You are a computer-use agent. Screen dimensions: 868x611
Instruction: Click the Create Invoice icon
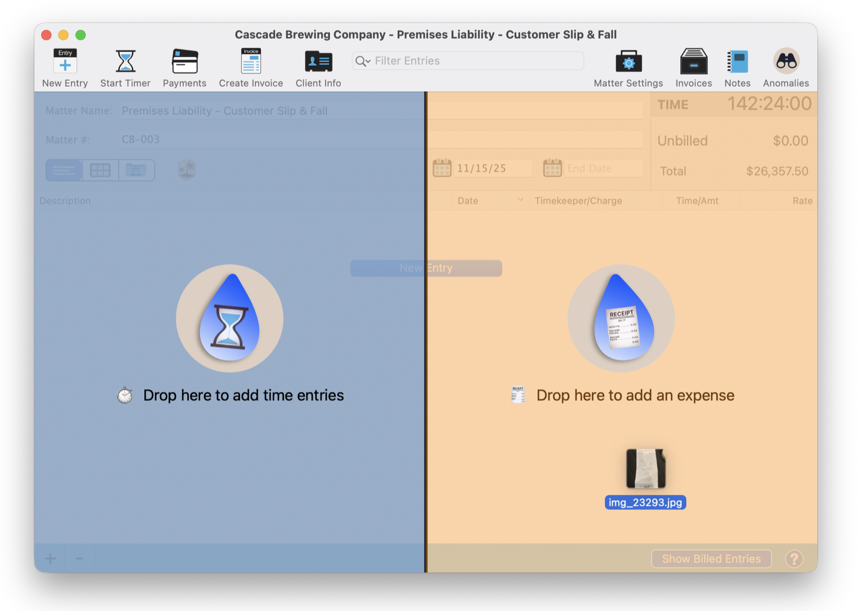(251, 61)
